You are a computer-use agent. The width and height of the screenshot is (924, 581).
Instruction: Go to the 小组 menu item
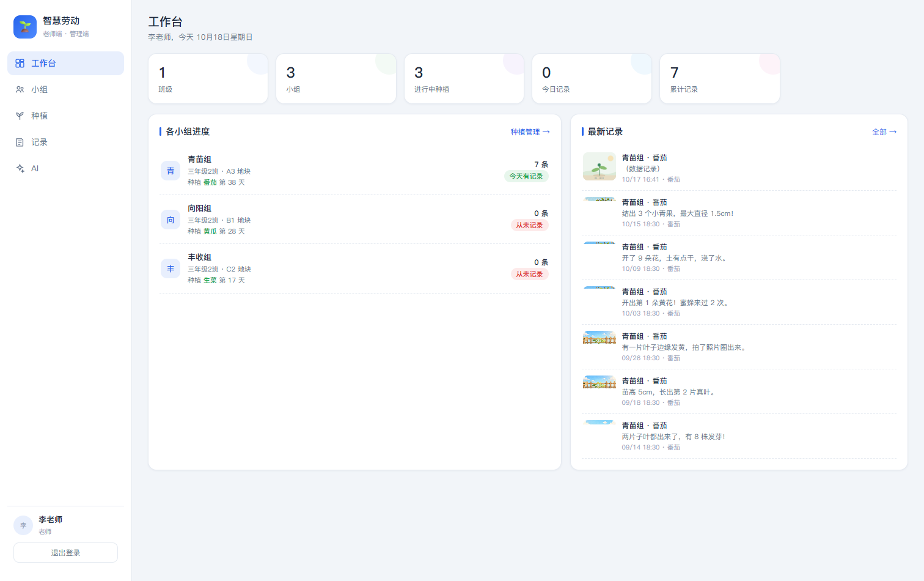click(x=65, y=90)
